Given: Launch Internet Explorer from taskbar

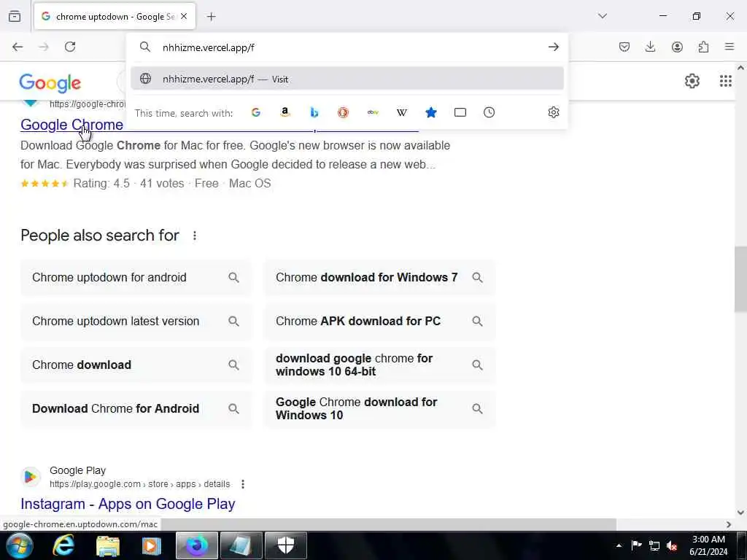Looking at the screenshot, I should [x=63, y=545].
